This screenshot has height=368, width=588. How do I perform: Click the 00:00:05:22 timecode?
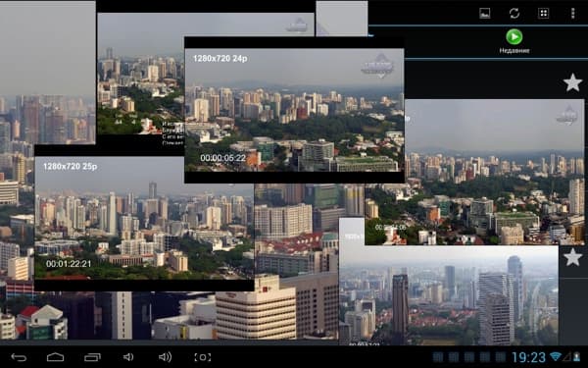223,158
